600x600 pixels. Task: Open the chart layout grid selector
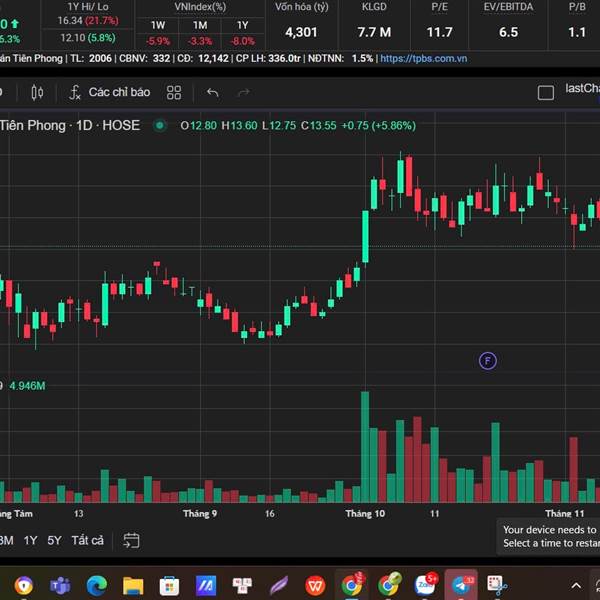tap(174, 92)
